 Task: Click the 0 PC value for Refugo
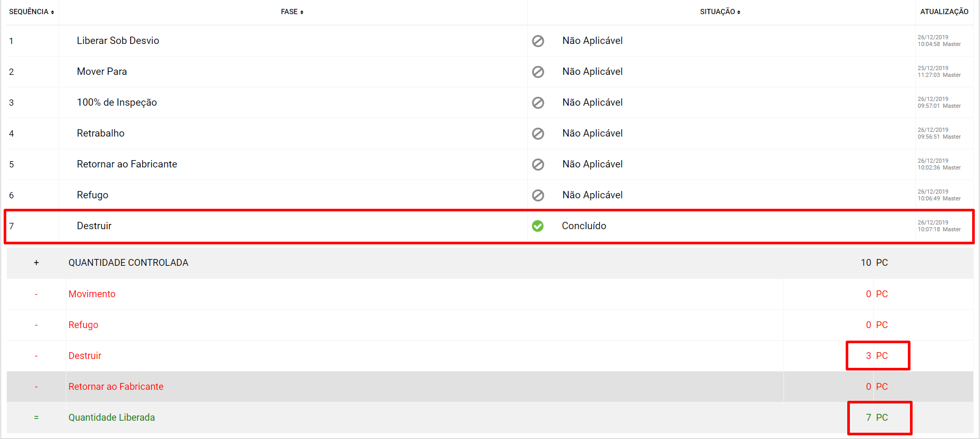coord(877,325)
